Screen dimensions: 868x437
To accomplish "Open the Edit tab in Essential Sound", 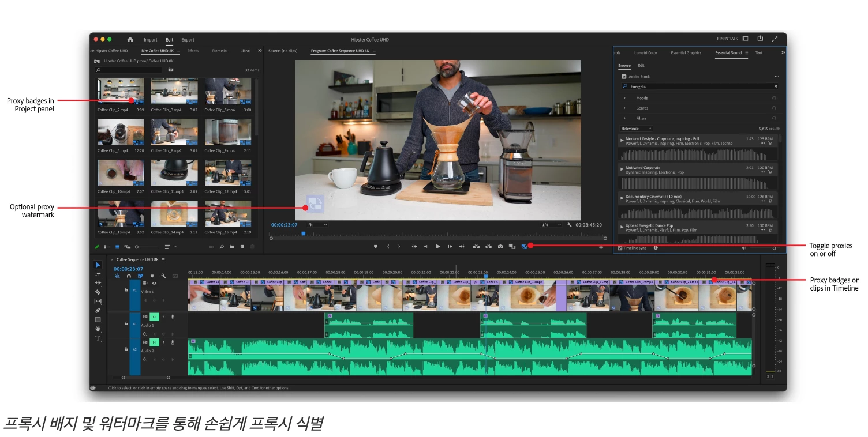I will [641, 66].
